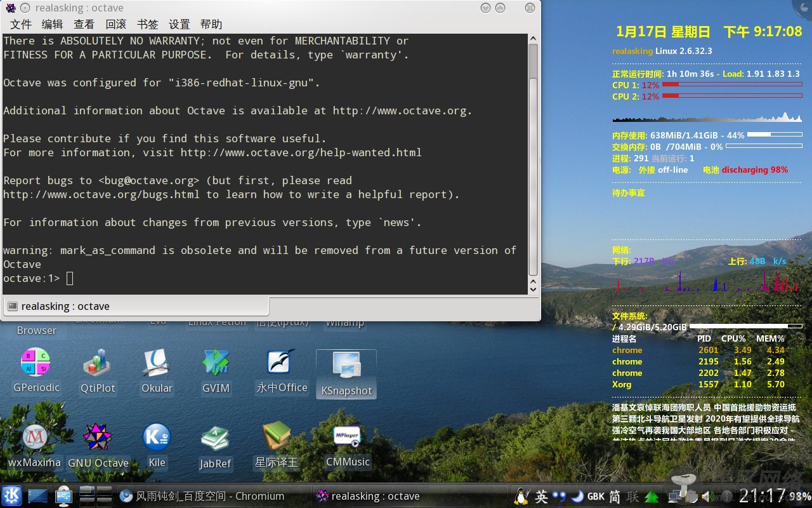Maximize the Konsole octave window

(501, 8)
